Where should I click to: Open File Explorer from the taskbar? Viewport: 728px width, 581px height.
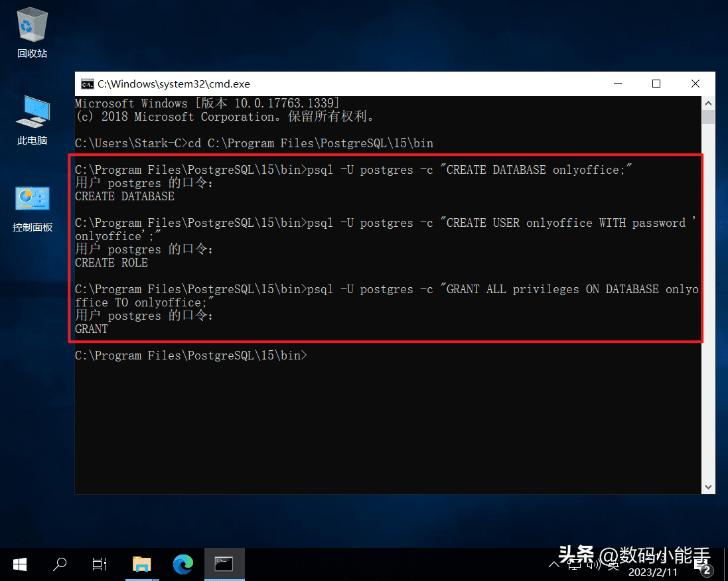tap(141, 564)
